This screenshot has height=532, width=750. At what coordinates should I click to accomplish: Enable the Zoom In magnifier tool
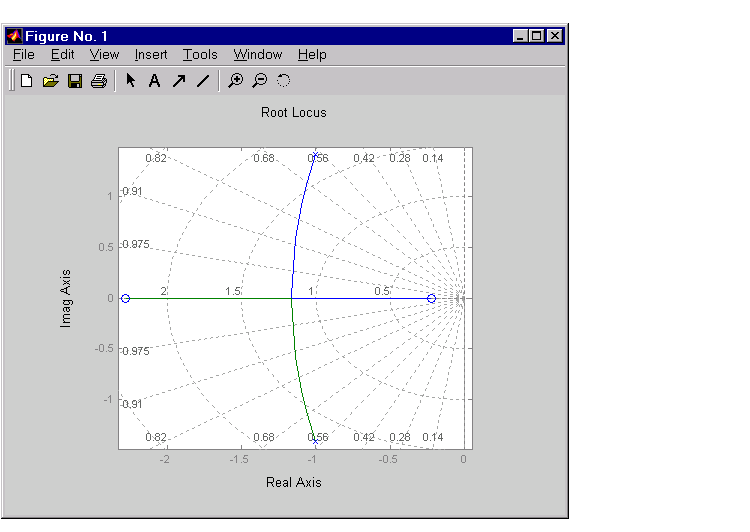point(235,81)
